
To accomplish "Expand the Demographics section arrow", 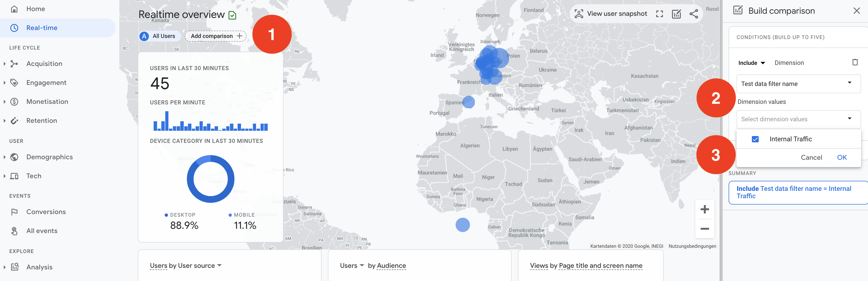I will point(4,157).
